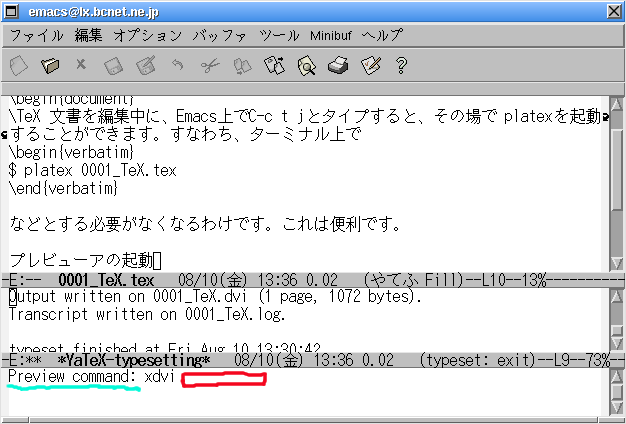Click the X close-buffer toolbar icon

(x=81, y=64)
